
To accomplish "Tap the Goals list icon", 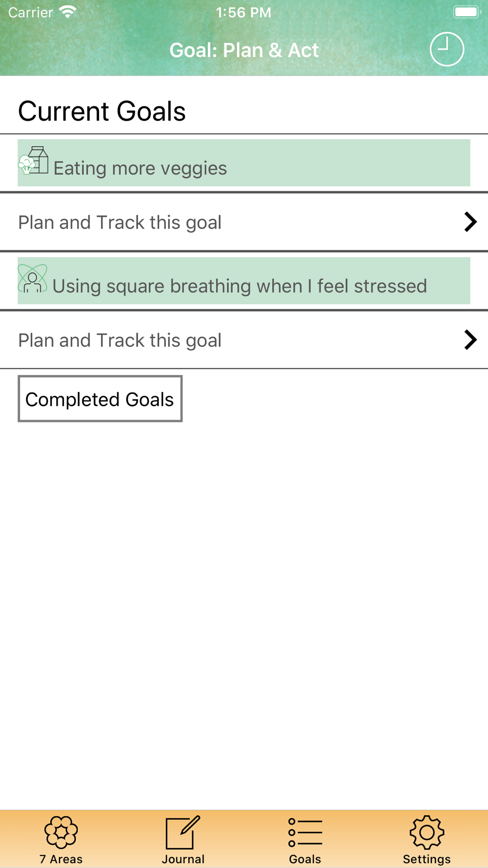I will [305, 832].
